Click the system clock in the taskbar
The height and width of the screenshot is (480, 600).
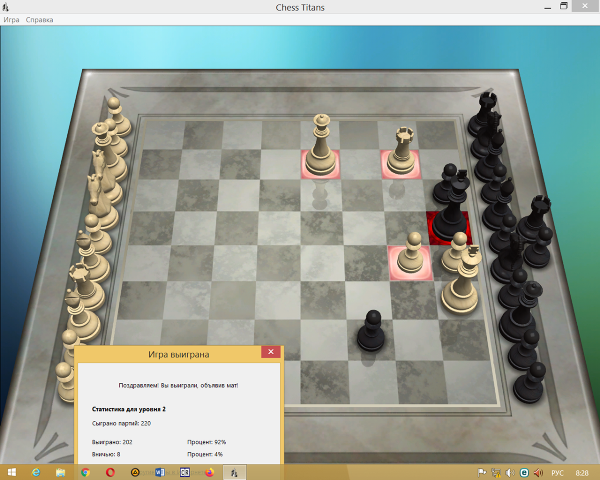[x=582, y=472]
